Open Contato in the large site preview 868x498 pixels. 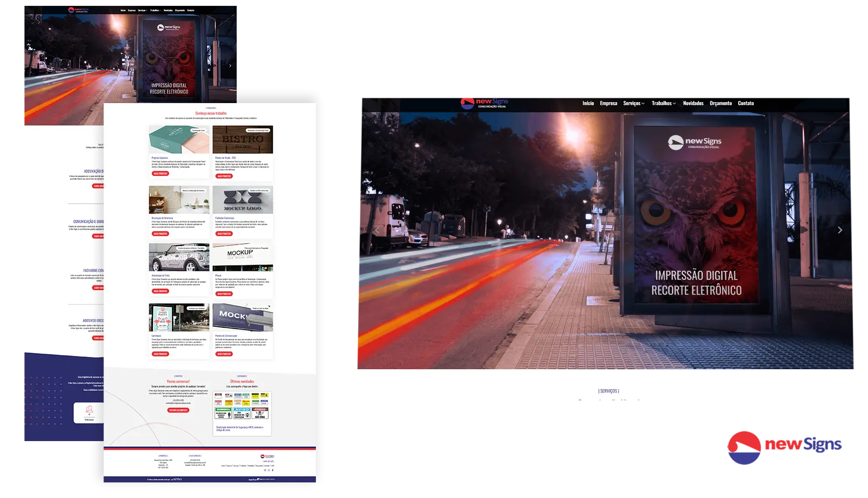point(746,103)
